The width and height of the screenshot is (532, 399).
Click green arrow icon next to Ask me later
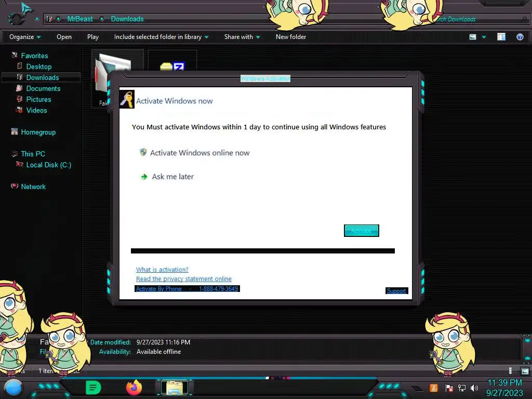(144, 177)
